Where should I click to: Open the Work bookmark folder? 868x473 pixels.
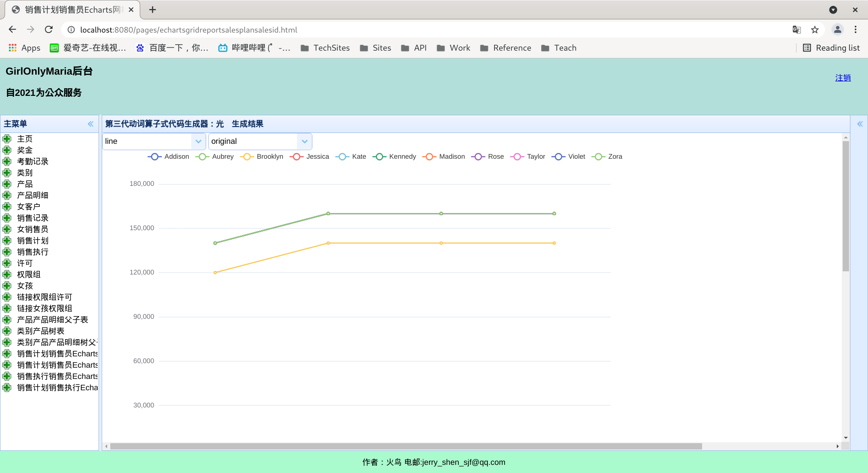point(453,48)
